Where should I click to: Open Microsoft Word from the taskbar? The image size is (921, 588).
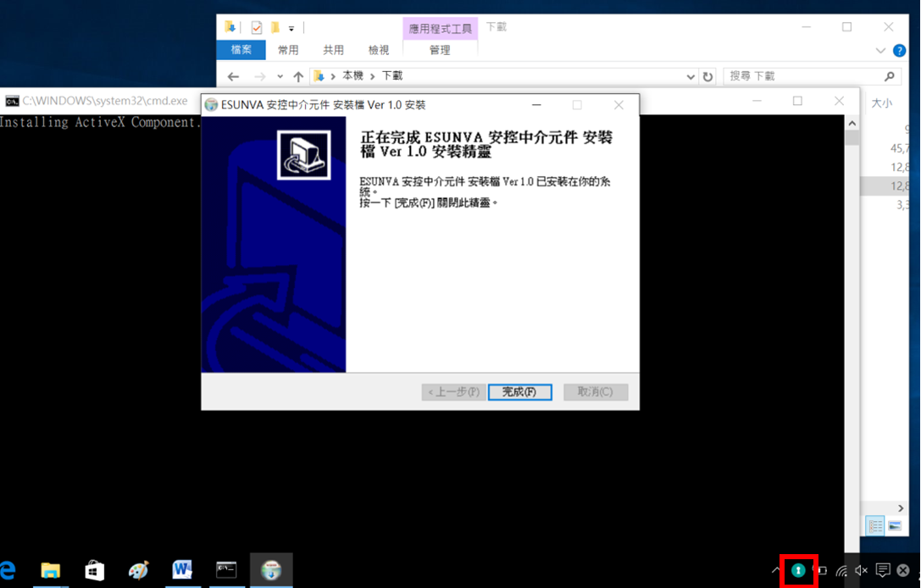182,570
